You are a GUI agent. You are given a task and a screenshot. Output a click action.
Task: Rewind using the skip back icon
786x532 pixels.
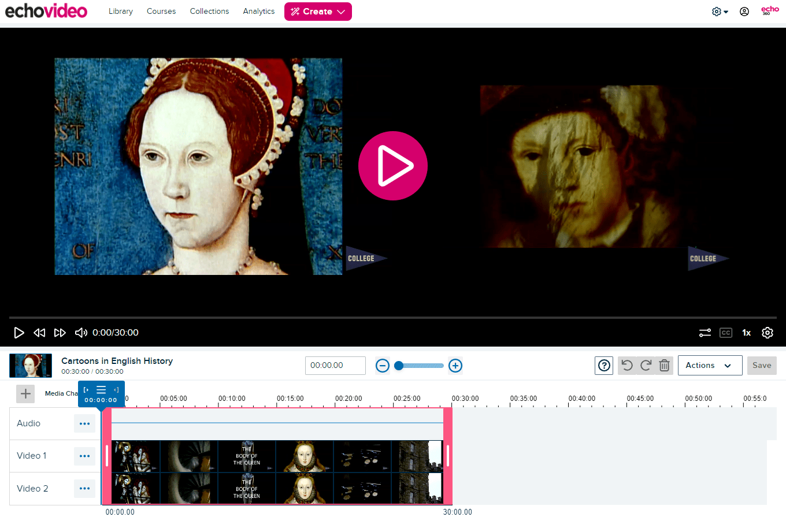click(x=39, y=333)
